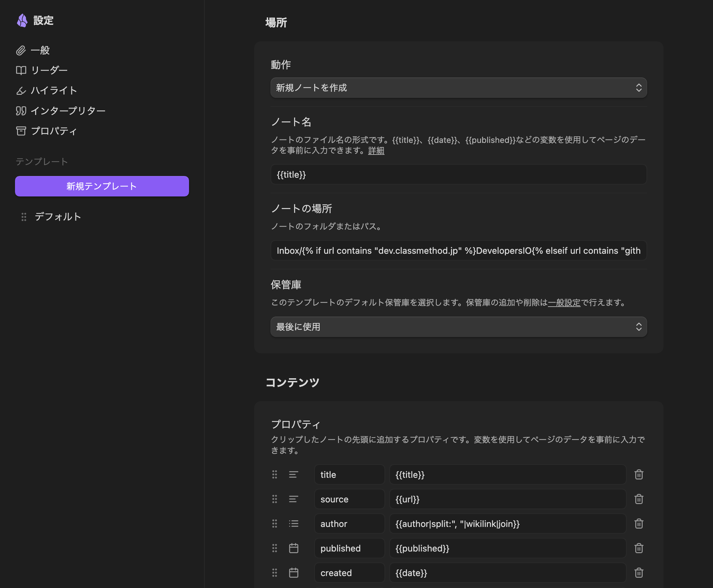The height and width of the screenshot is (588, 713).
Task: Edit the author split wikilink value field
Action: 508,524
